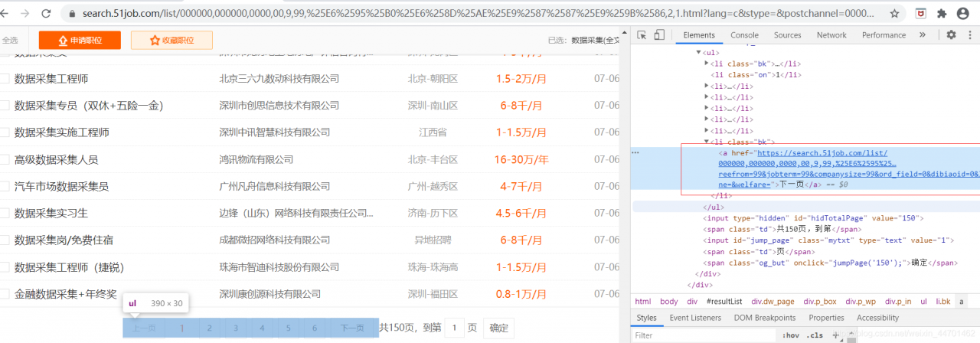Open the 高级数据采集人员 job link
The height and width of the screenshot is (343, 980).
57,160
